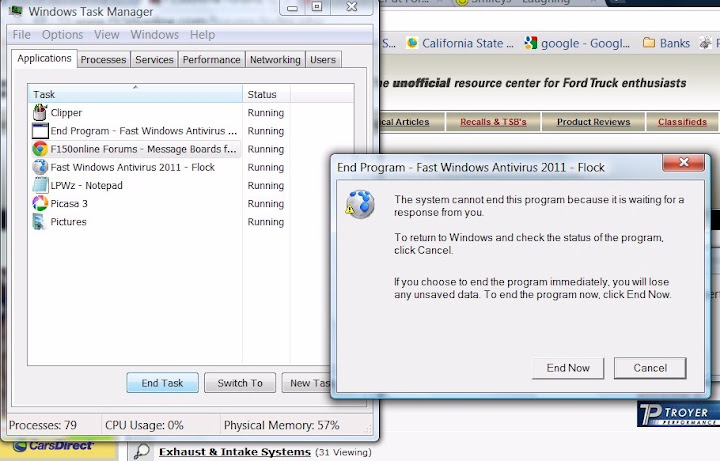Click the California State bookmark label
Image resolution: width=720 pixels, height=461 pixels.
coord(467,43)
